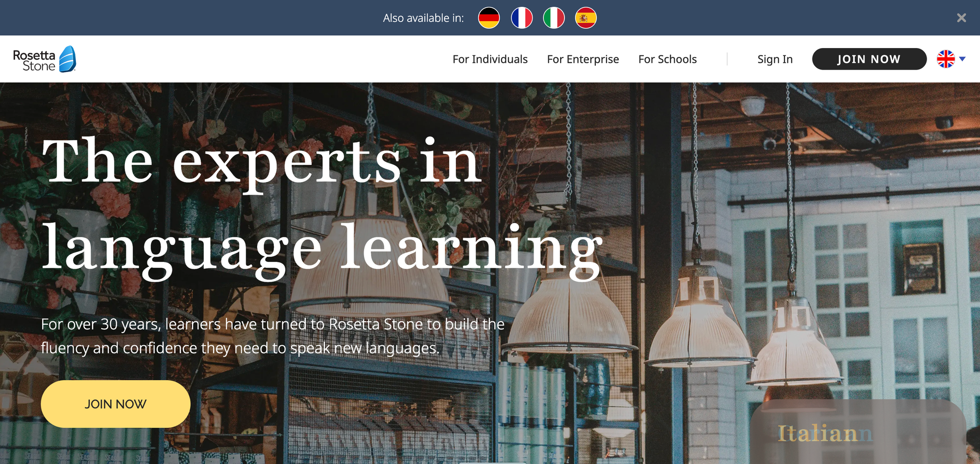Open the For Enterprise menu
The height and width of the screenshot is (464, 980).
583,59
